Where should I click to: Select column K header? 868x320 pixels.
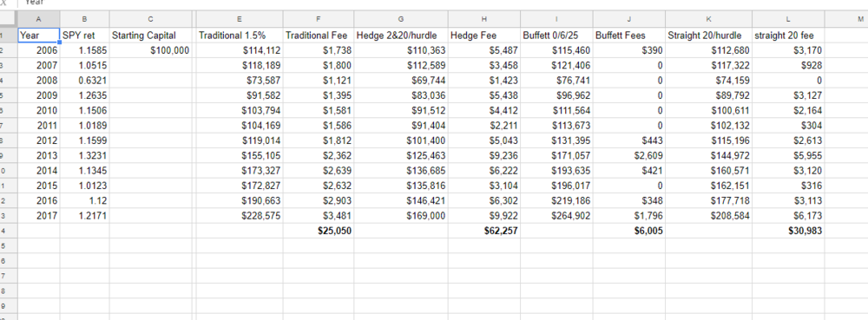pyautogui.click(x=708, y=19)
